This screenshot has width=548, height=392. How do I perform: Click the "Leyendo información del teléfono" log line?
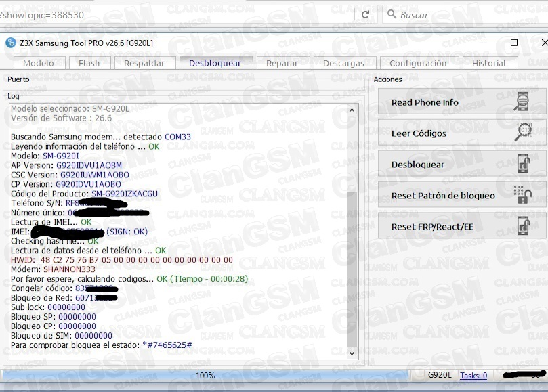coord(85,146)
